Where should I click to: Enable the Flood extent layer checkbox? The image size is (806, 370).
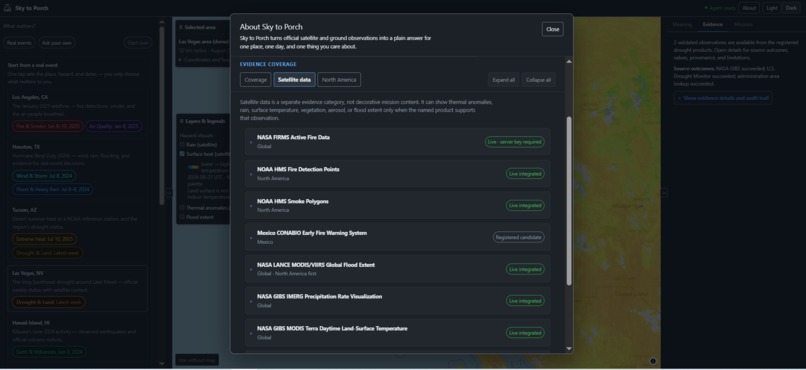(182, 217)
